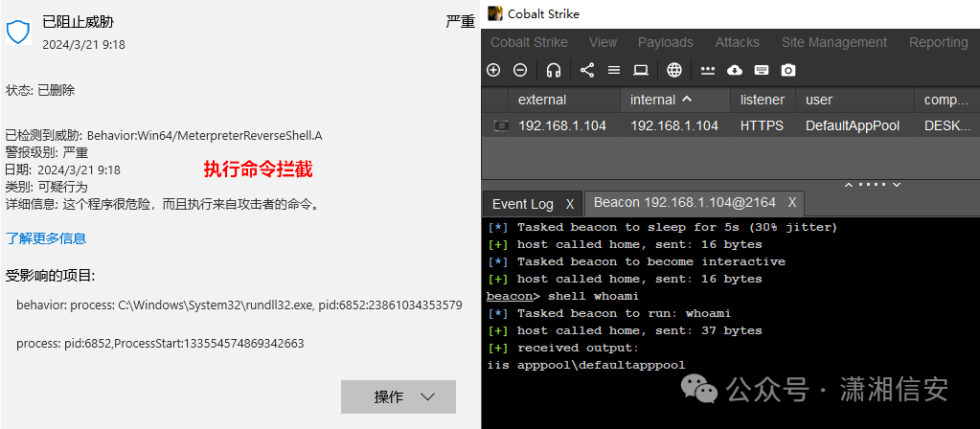Open listeners via headphones icon
This screenshot has height=429, width=980.
553,70
